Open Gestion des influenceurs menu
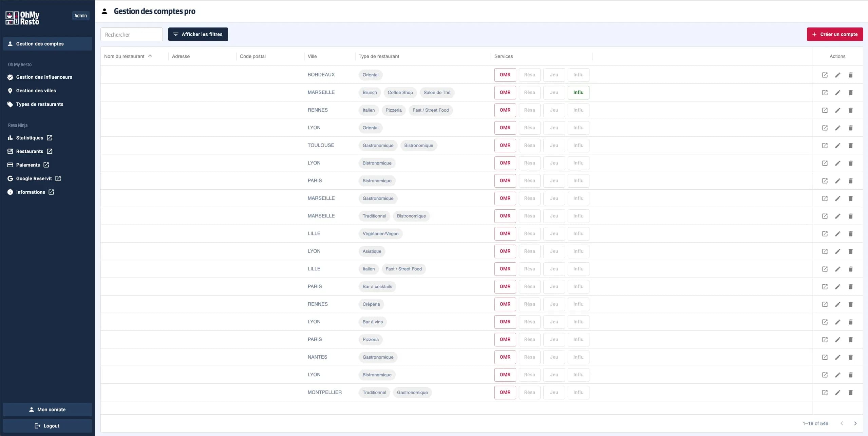 coord(44,77)
